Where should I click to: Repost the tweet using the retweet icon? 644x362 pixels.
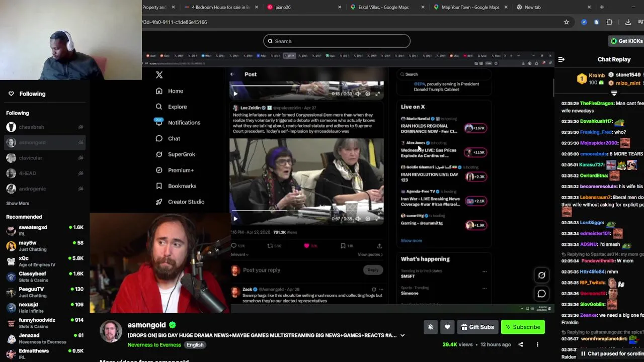pyautogui.click(x=270, y=246)
